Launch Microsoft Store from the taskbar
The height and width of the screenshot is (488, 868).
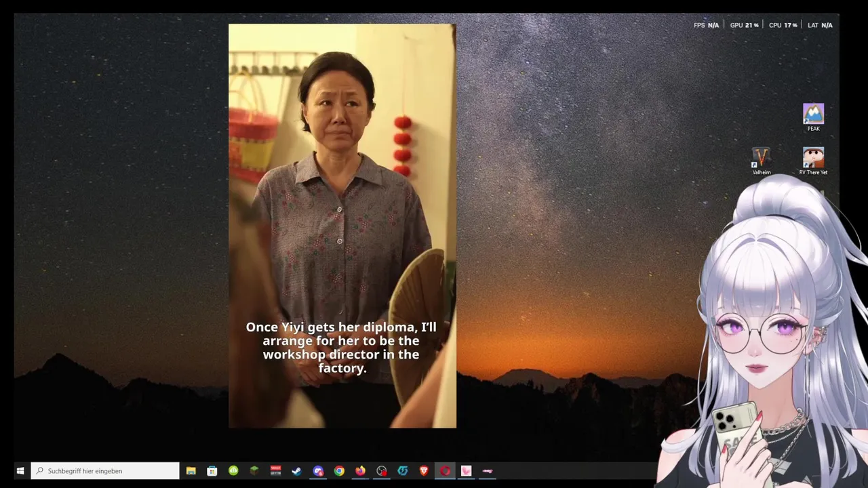pyautogui.click(x=212, y=470)
